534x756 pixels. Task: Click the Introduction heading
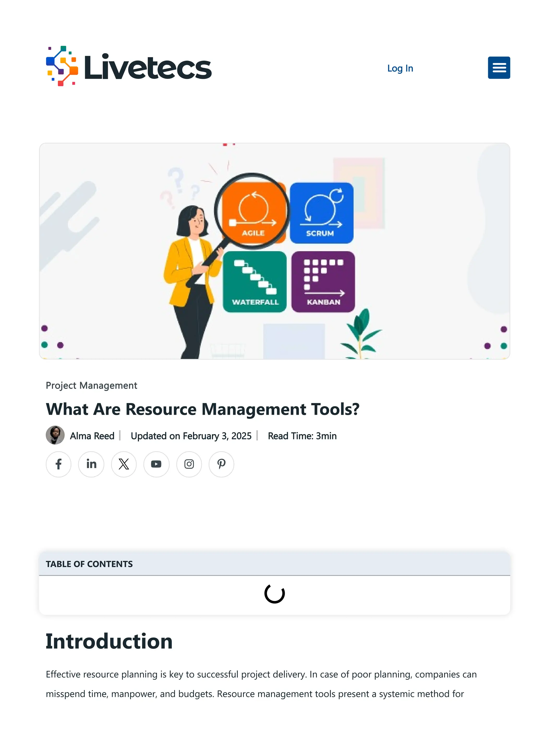tap(109, 641)
